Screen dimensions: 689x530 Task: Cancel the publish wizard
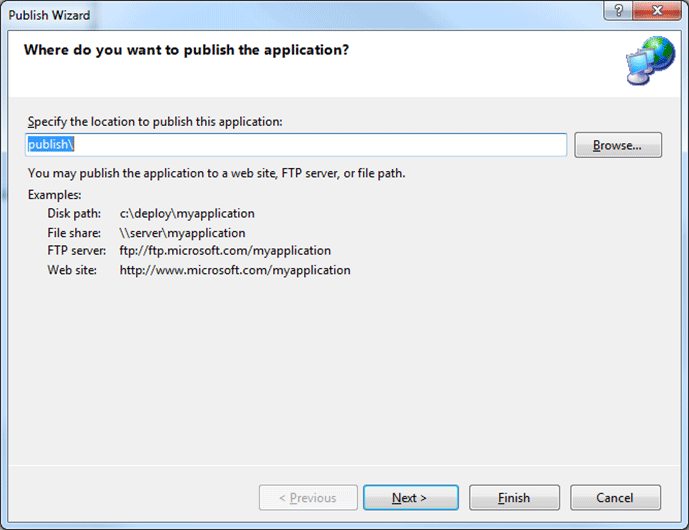click(615, 497)
